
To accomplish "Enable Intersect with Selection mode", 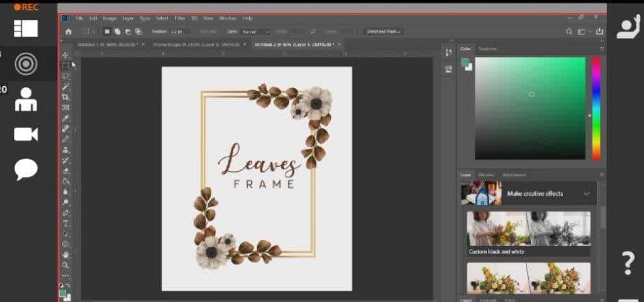I will coord(138,31).
